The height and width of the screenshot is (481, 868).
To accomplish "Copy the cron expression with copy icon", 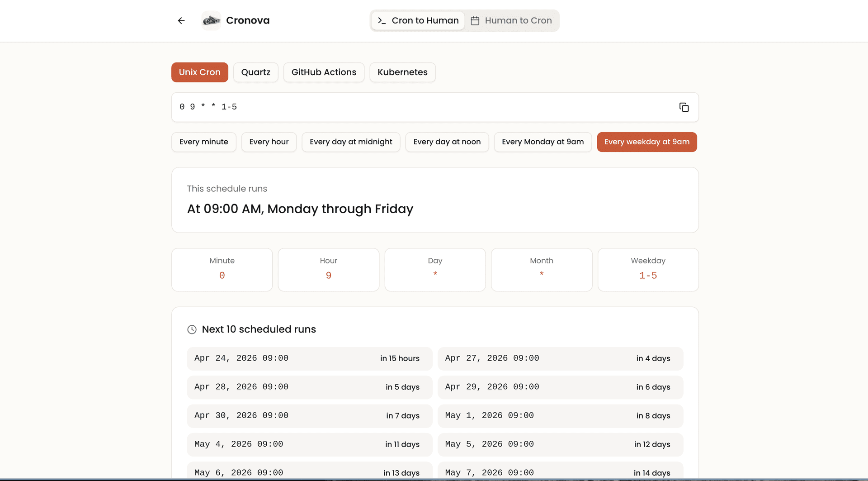I will pyautogui.click(x=684, y=107).
